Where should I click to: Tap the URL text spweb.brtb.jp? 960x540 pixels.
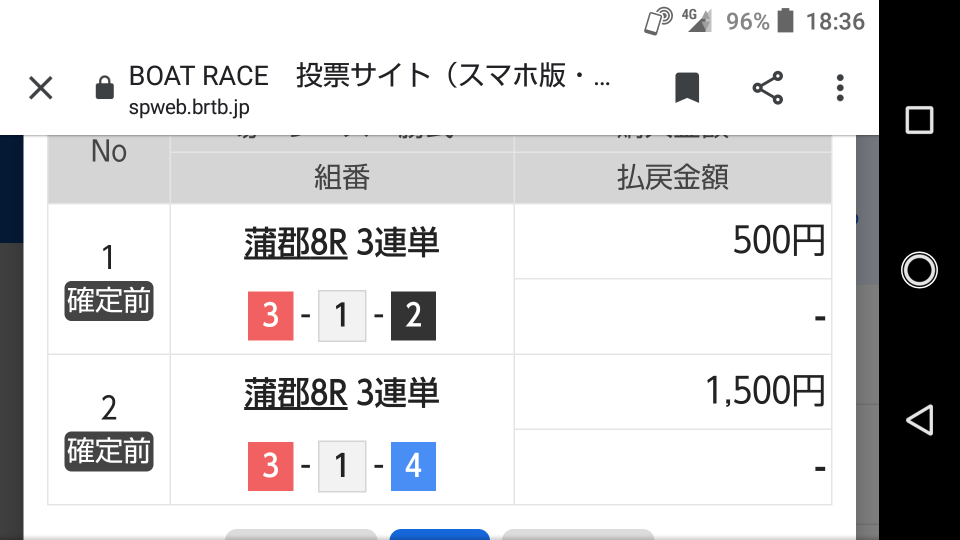[x=188, y=107]
